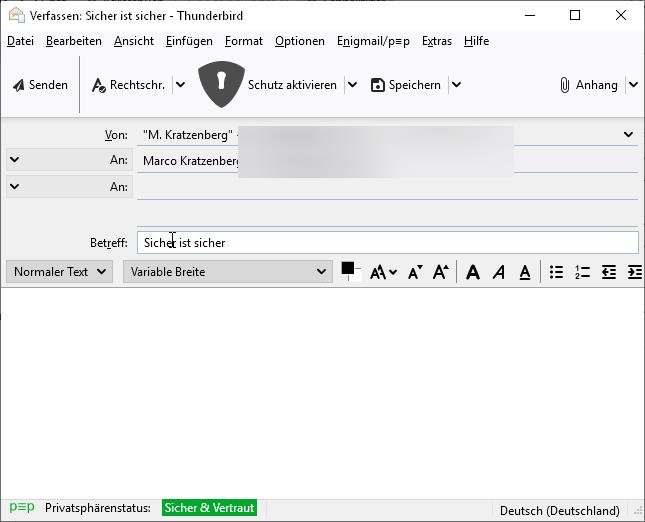645x522 pixels.
Task: Expand the Schutz aktivieren dropdown arrow
Action: pos(352,85)
